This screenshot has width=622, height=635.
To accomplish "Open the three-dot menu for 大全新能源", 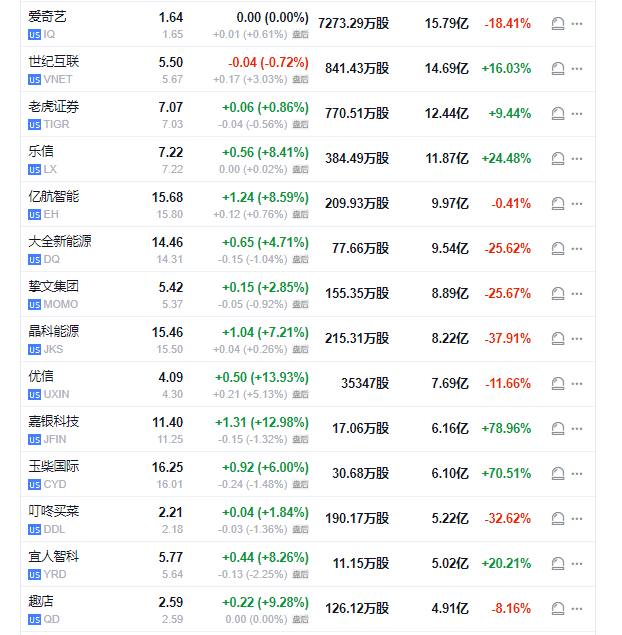I will (577, 248).
